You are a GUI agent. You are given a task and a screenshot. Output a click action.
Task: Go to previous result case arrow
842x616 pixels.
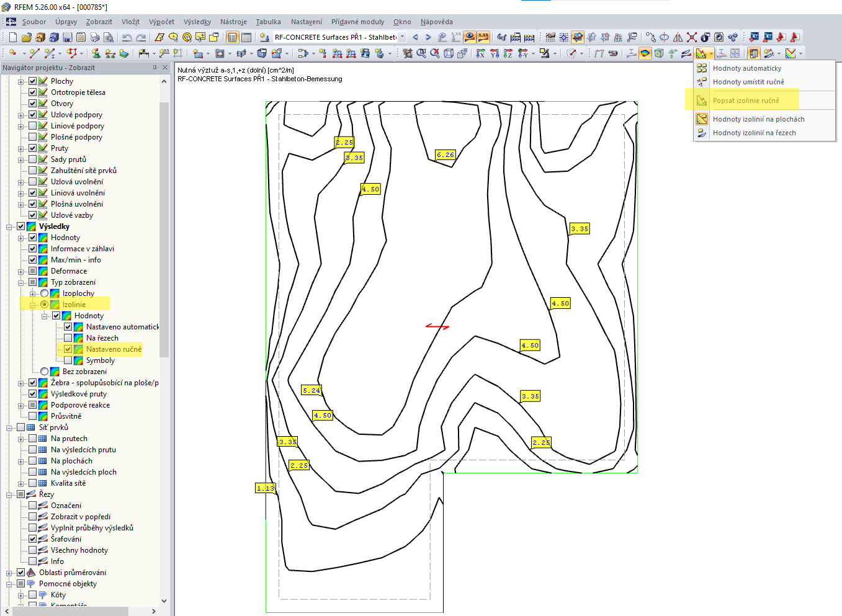pyautogui.click(x=415, y=37)
